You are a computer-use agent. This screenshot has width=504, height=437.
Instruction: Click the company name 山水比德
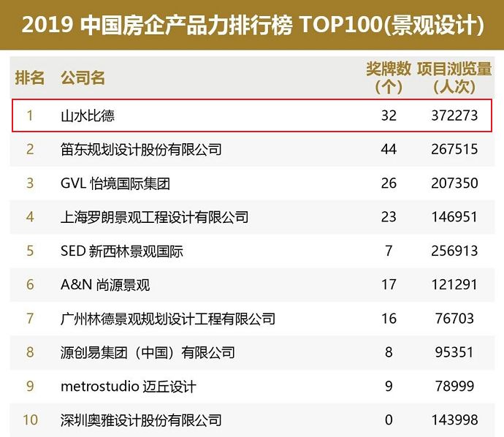(88, 115)
